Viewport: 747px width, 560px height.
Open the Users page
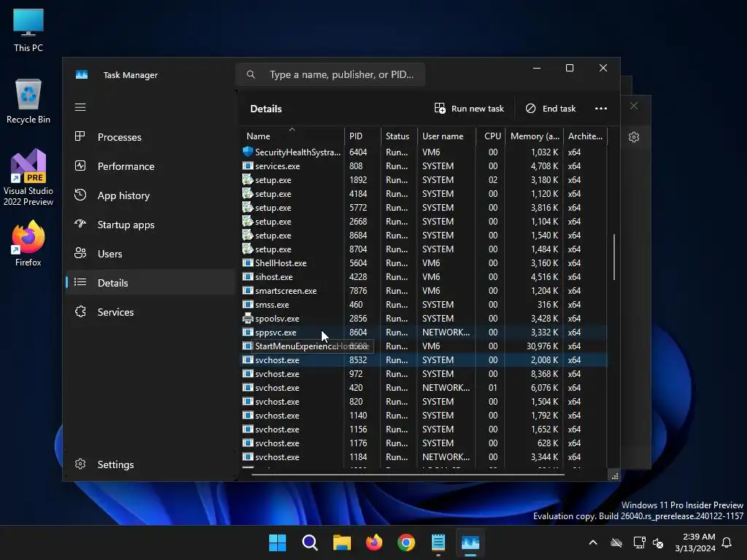(x=150, y=254)
